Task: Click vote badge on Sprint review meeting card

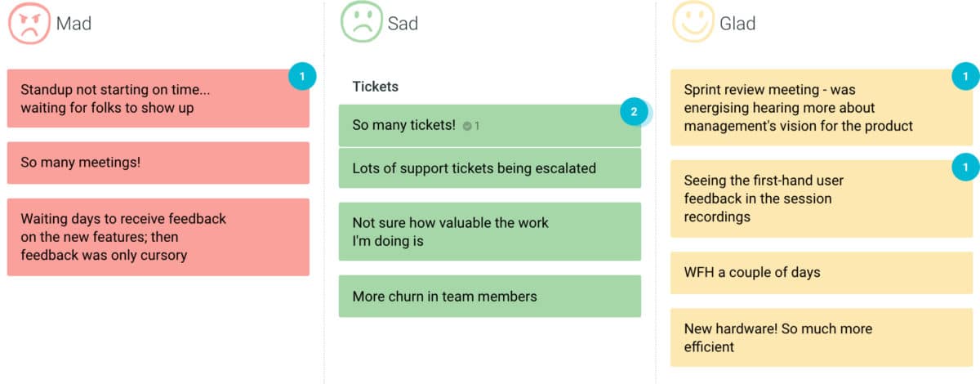Action: pos(965,77)
